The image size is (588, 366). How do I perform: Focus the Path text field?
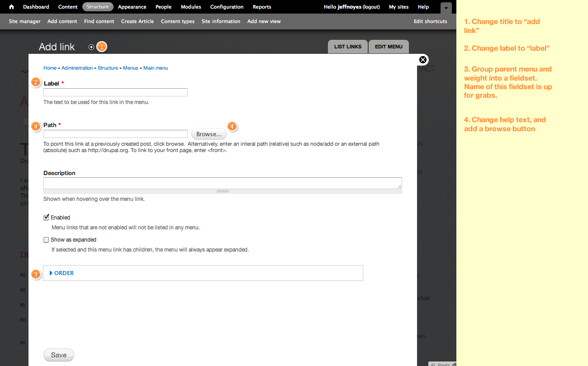pos(115,134)
